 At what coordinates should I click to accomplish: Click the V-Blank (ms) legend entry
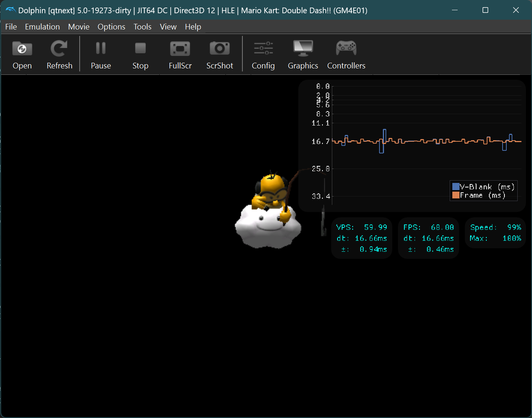tap(483, 187)
